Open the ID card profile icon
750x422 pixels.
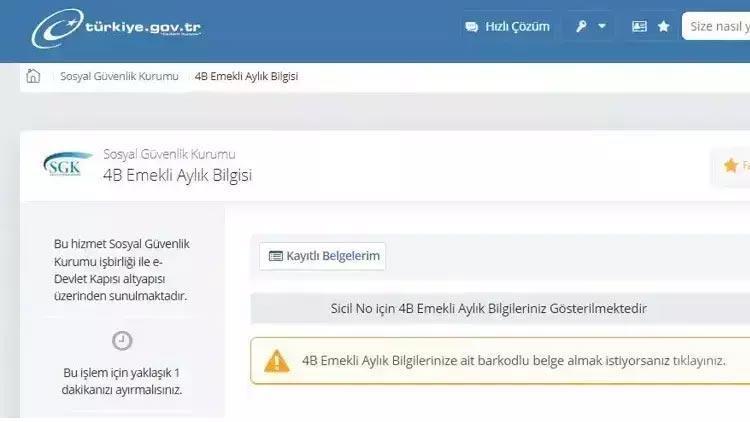coord(639,26)
